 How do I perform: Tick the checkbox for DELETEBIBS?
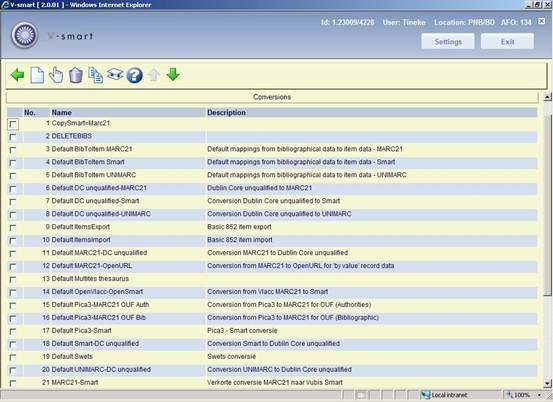(x=13, y=137)
